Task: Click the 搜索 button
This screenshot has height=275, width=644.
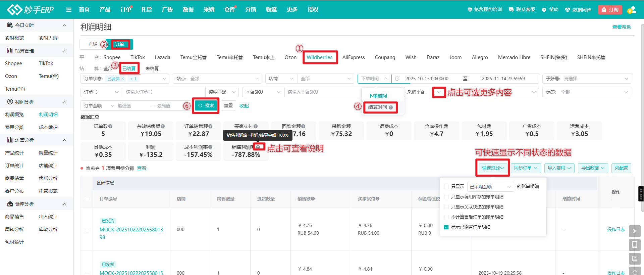Action: pyautogui.click(x=206, y=105)
